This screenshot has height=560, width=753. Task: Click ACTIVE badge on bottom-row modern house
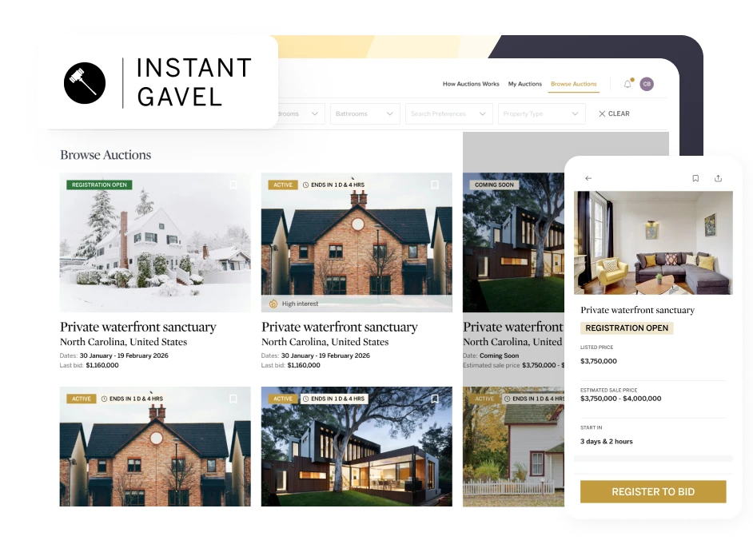283,399
